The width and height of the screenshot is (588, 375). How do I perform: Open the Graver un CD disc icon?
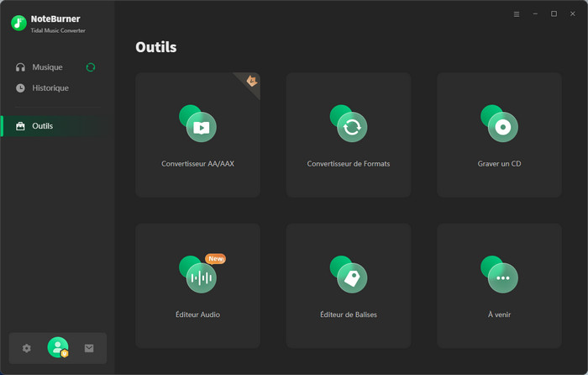[502, 127]
